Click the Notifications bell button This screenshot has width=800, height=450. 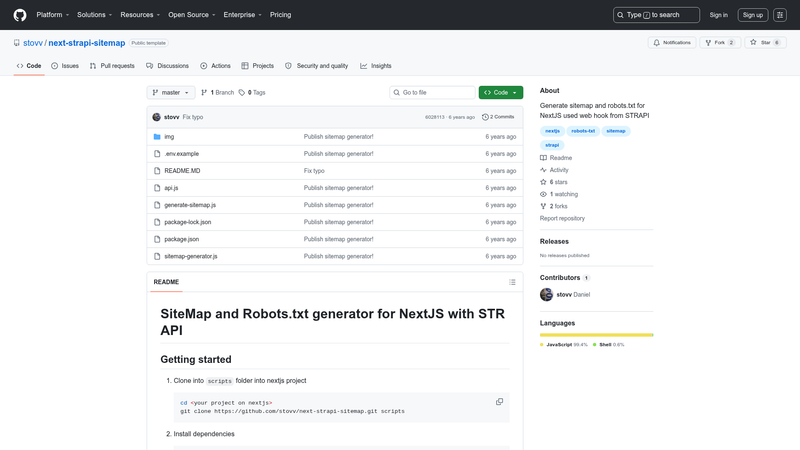(x=672, y=43)
